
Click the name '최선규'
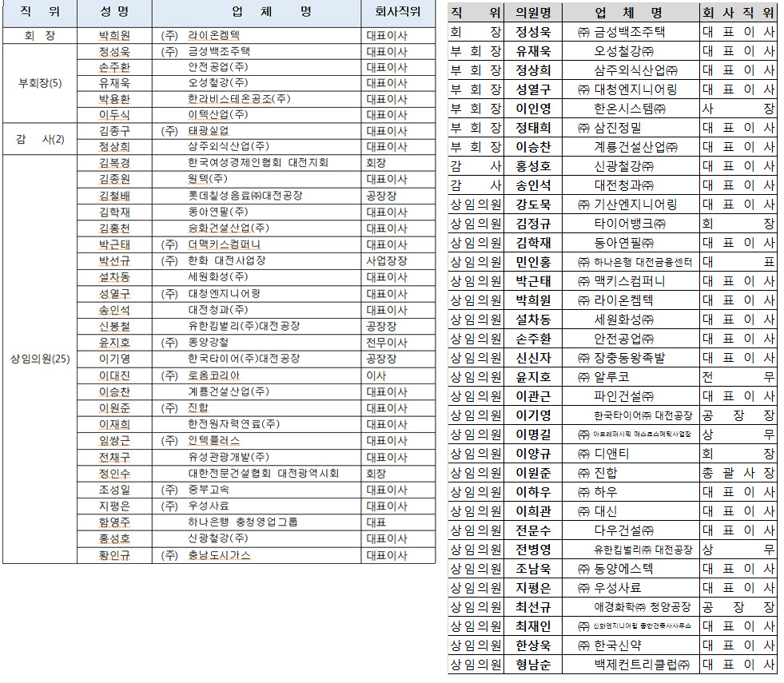click(x=533, y=607)
